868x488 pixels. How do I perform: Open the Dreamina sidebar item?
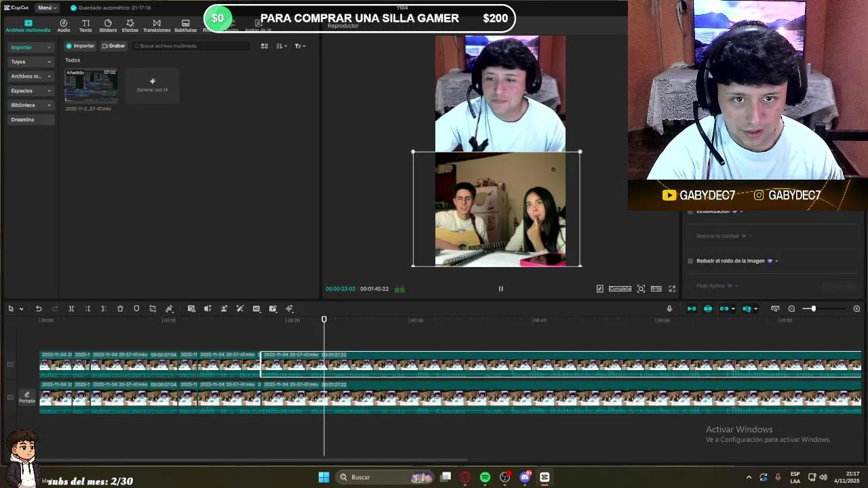coord(31,119)
